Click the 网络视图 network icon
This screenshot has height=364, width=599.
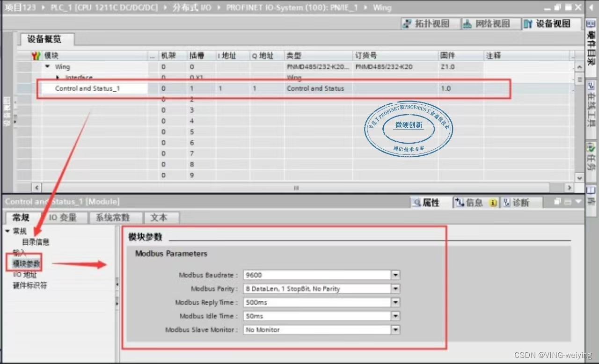click(x=468, y=23)
